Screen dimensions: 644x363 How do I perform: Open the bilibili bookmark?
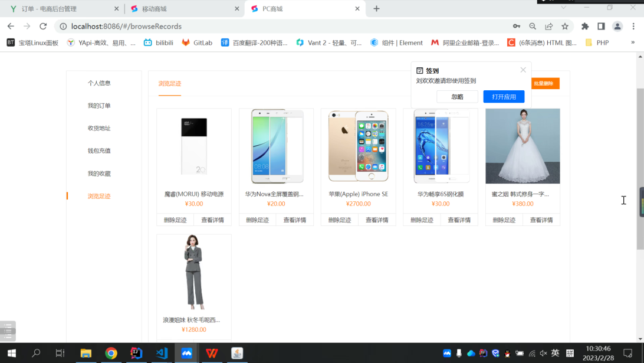(x=159, y=42)
